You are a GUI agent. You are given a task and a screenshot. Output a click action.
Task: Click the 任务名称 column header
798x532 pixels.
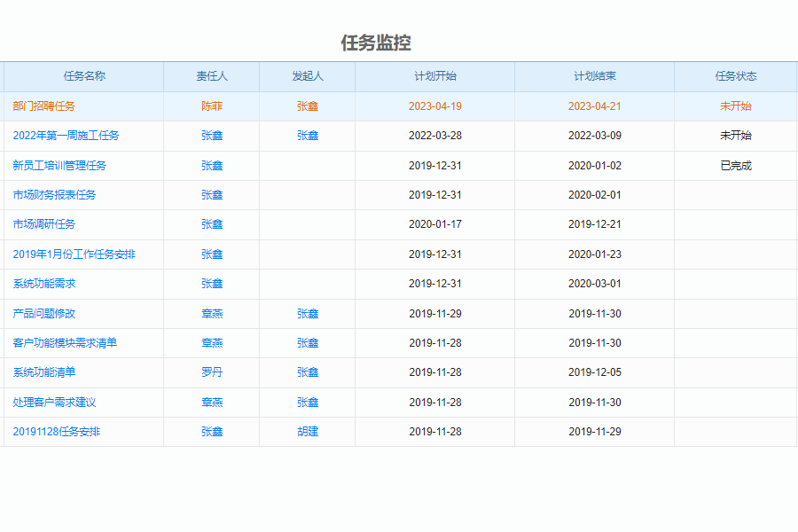point(84,76)
